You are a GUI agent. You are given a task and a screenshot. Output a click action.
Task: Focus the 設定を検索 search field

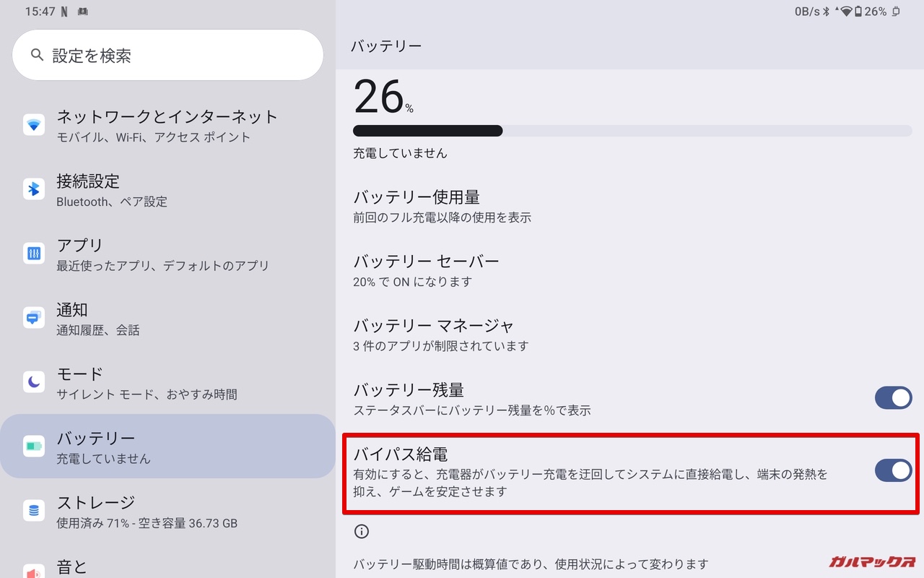[x=167, y=55]
